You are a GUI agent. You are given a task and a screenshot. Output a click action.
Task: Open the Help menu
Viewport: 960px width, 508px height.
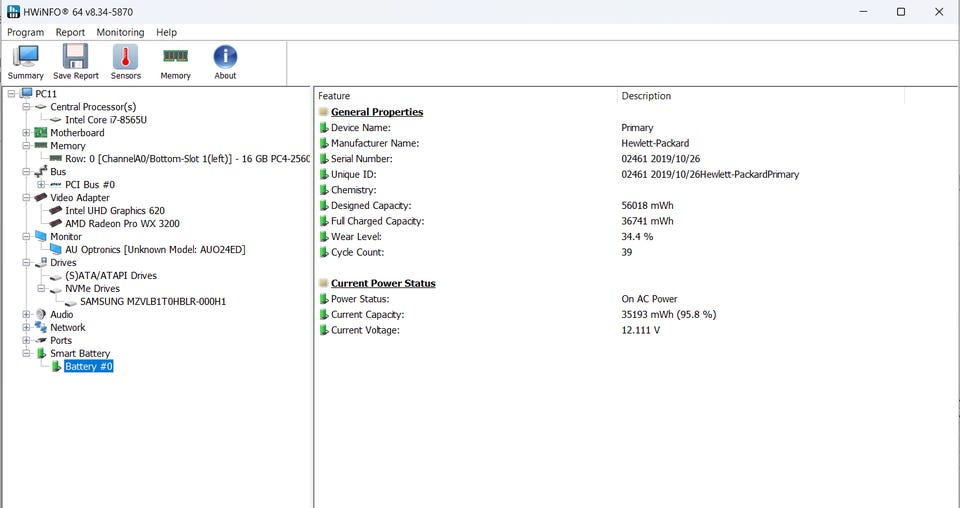coord(166,32)
